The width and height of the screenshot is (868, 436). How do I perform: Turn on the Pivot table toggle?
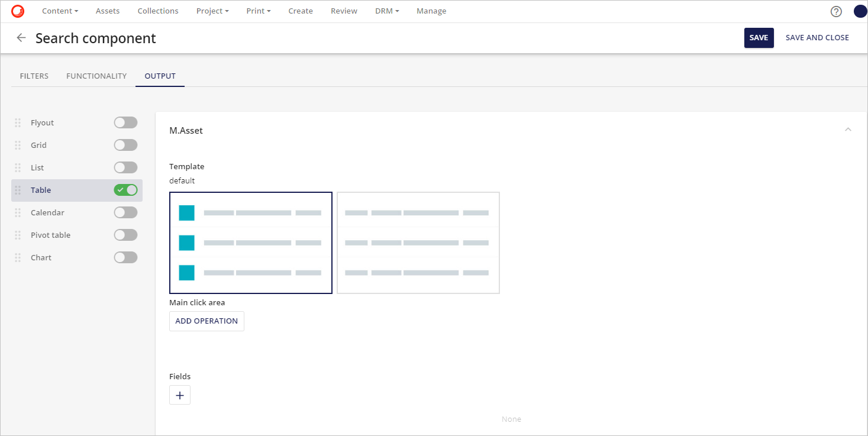tap(125, 235)
